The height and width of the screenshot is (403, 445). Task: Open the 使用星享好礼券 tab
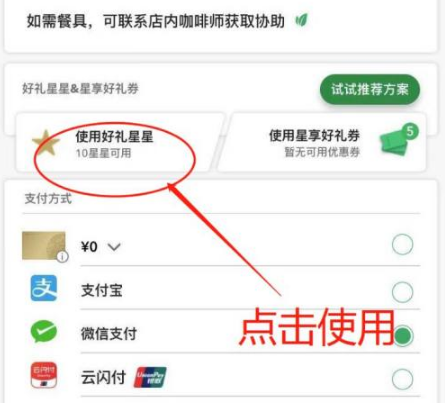[323, 143]
